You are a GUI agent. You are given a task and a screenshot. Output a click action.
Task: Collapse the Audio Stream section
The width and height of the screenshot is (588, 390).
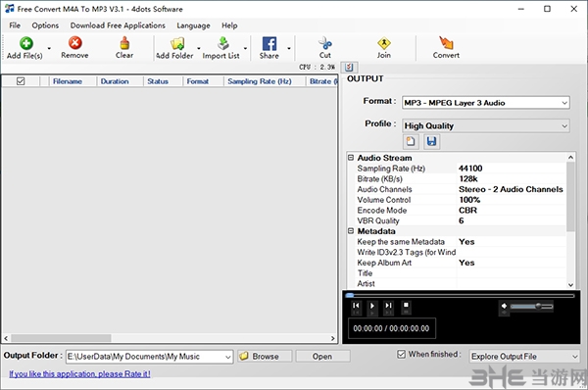pyautogui.click(x=351, y=158)
